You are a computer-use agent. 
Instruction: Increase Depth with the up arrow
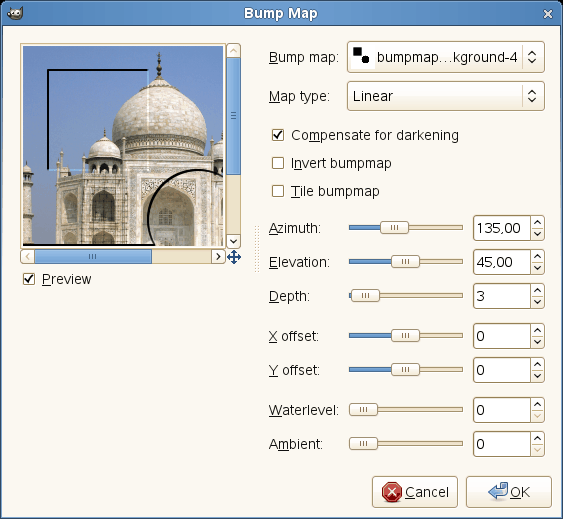point(537,290)
